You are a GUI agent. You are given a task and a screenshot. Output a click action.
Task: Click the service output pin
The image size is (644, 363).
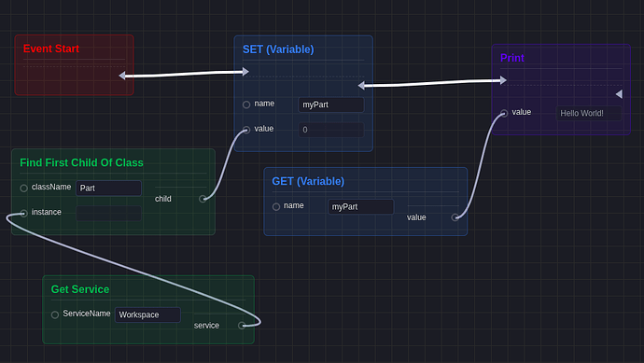tap(242, 326)
